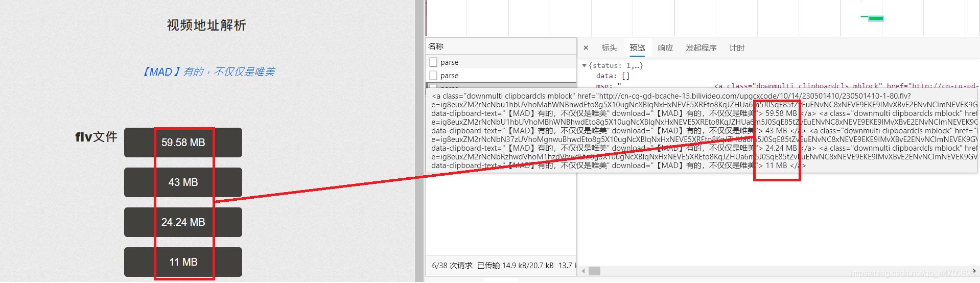Collapse the {status: 1,…} JSON object
980x283 pixels.
pyautogui.click(x=585, y=66)
